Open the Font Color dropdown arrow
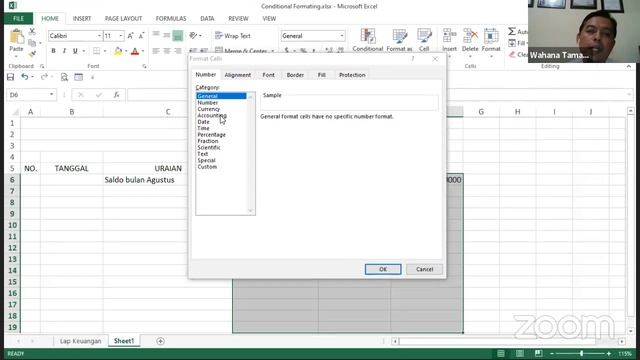 pos(143,51)
